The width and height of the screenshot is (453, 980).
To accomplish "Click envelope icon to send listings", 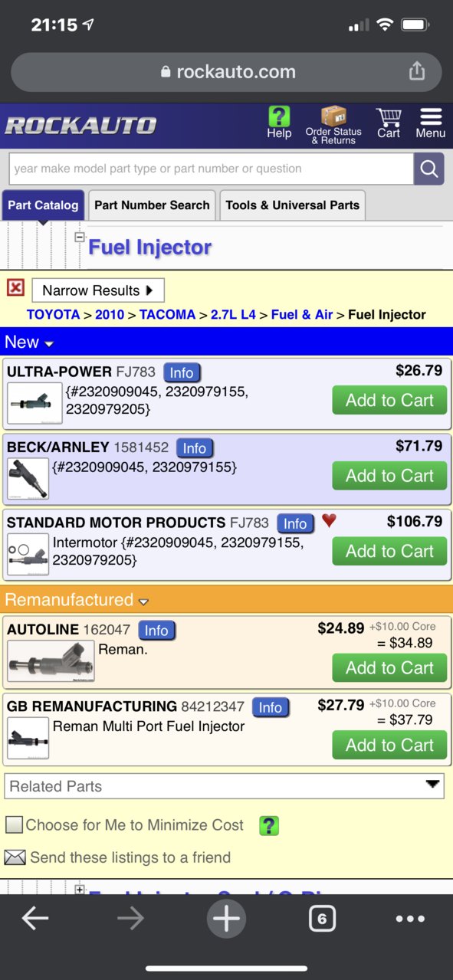I will pos(15,857).
